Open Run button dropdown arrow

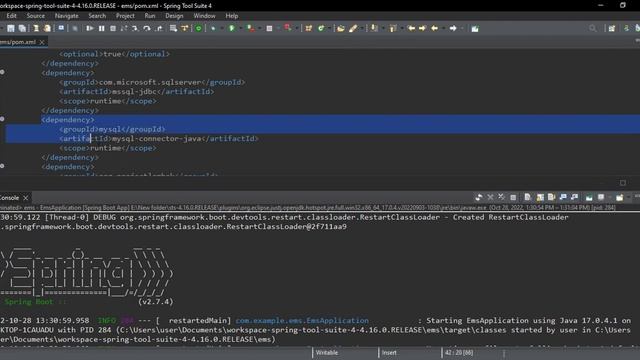241,29
